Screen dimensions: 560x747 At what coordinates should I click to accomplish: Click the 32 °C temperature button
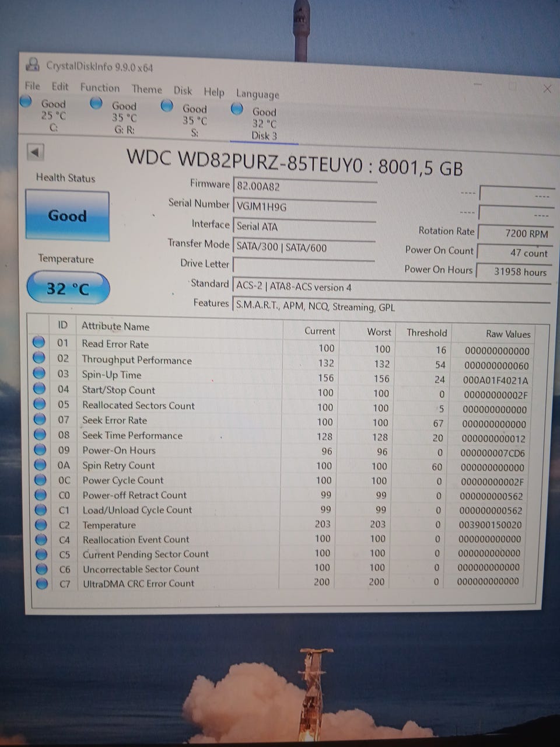[x=68, y=288]
